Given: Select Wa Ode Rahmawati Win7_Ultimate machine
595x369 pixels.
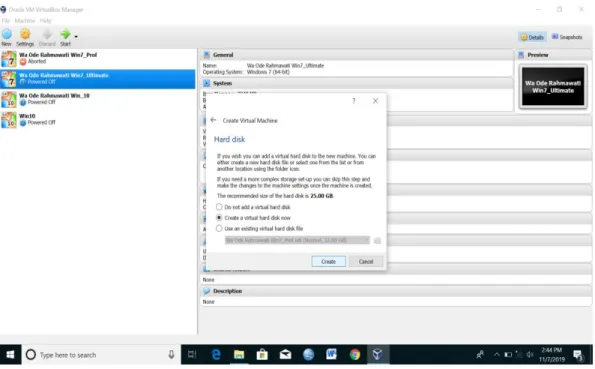Looking at the screenshot, I should pyautogui.click(x=98, y=79).
